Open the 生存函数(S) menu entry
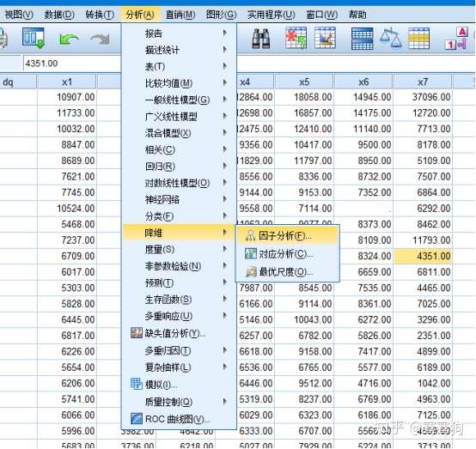 tap(179, 300)
